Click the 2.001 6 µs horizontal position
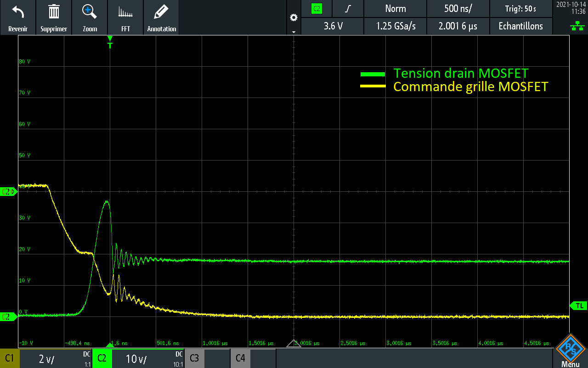Screen dimensions: 588x368 458,26
